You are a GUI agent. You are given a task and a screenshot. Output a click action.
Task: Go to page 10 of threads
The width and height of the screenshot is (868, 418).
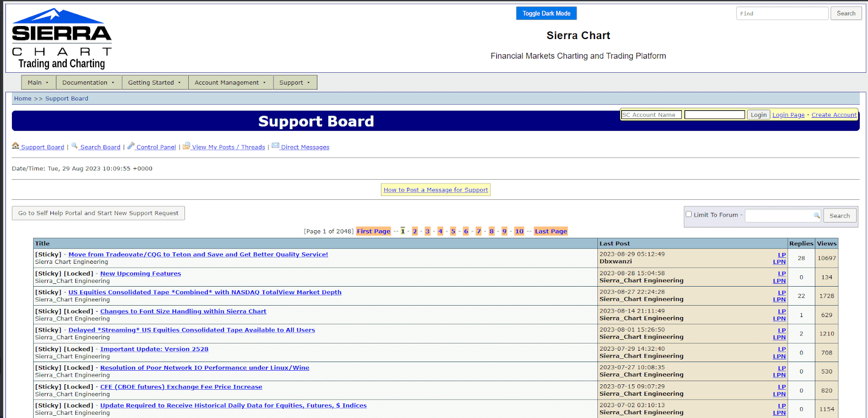(519, 231)
